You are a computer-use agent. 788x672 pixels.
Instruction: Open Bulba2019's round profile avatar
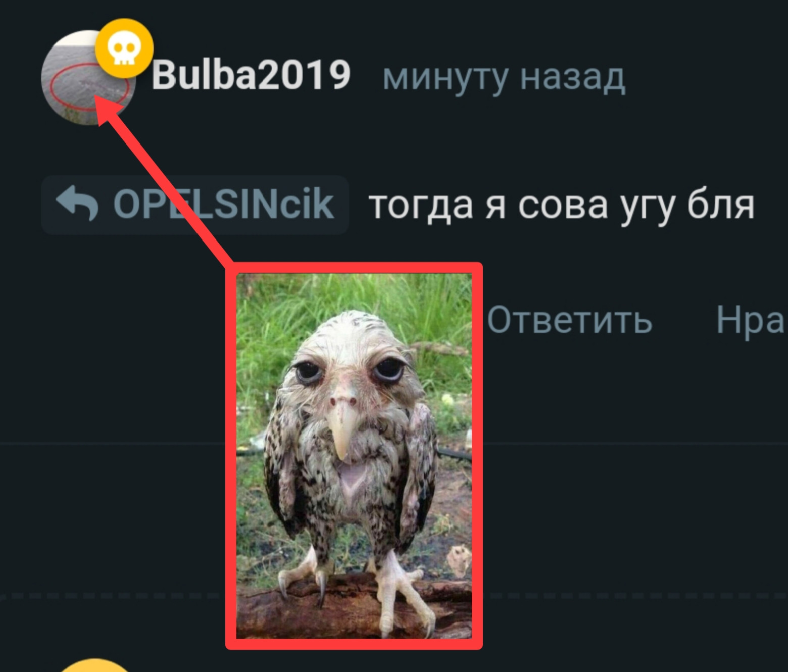88,77
